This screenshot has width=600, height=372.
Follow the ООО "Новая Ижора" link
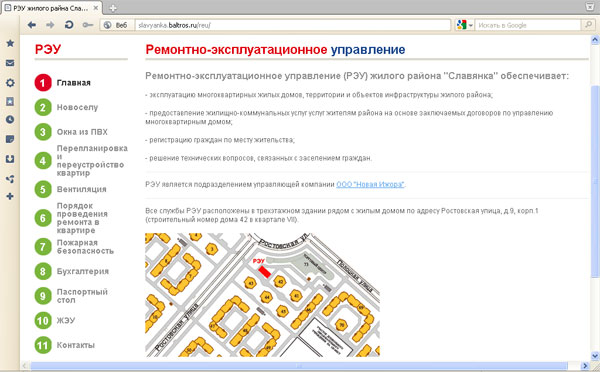pyautogui.click(x=370, y=184)
